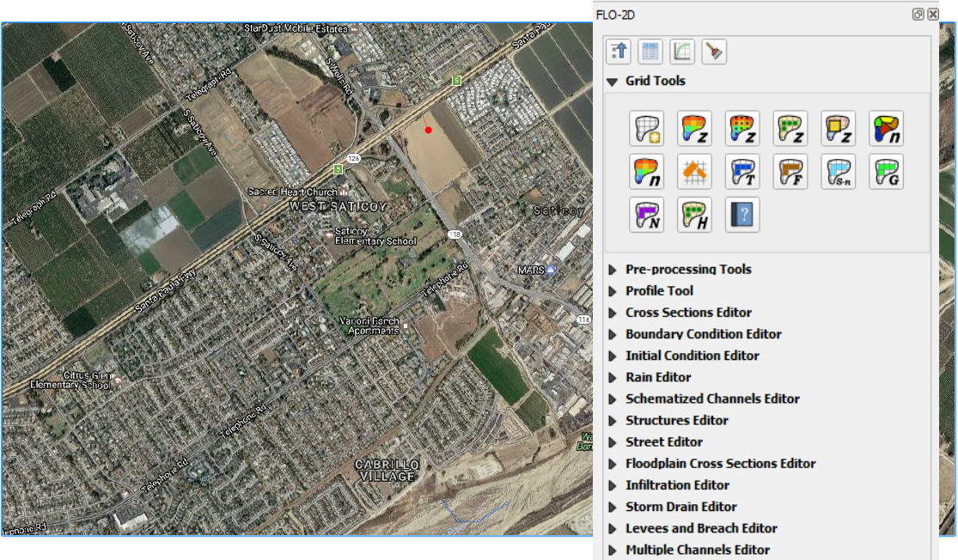Screen dimensions: 958x560
Task: Click the plot curve toolbar icon
Action: click(682, 52)
